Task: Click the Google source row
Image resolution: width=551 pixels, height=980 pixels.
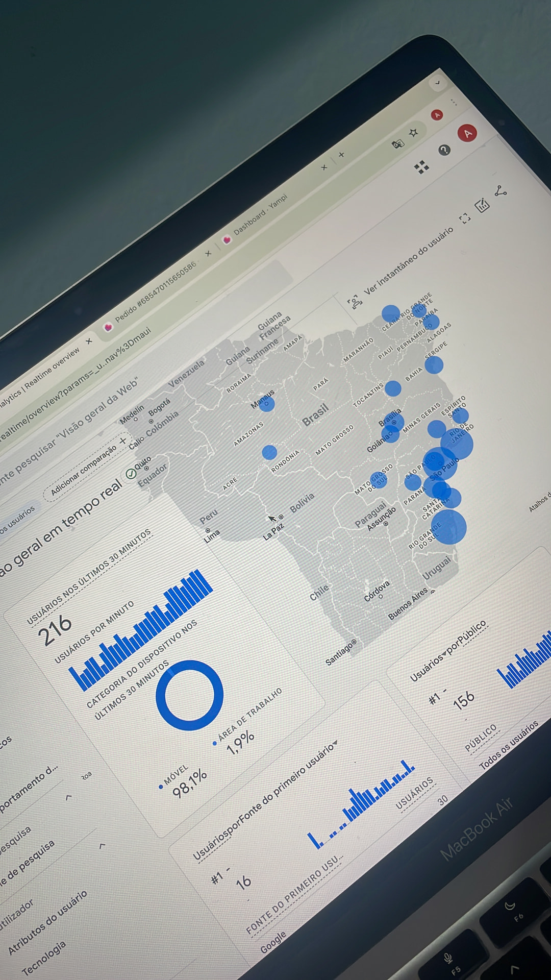Action: point(273,942)
